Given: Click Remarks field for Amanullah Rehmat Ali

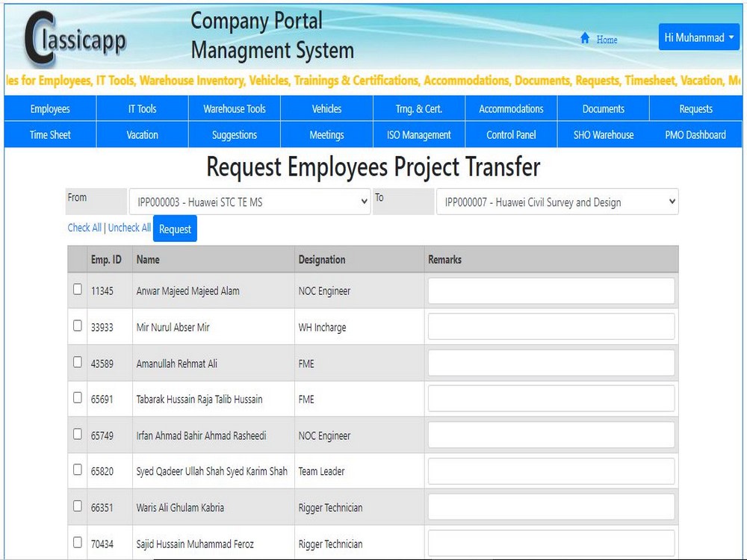Looking at the screenshot, I should [x=551, y=363].
